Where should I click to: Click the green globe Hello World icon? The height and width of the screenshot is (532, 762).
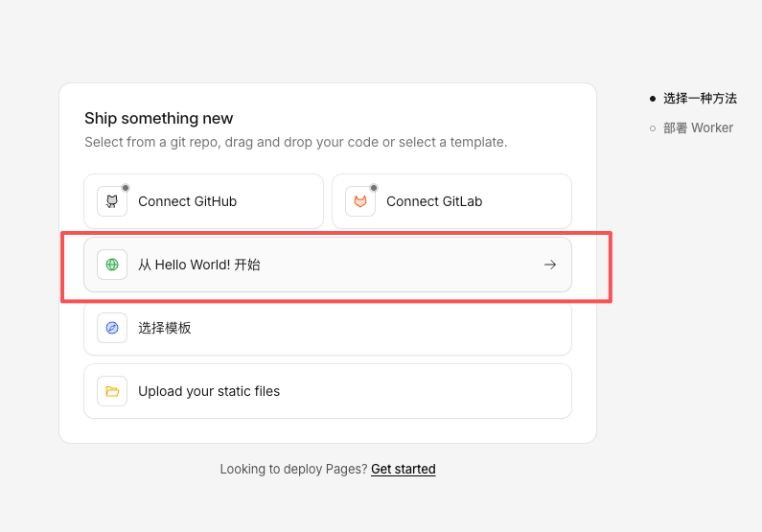[x=112, y=265]
